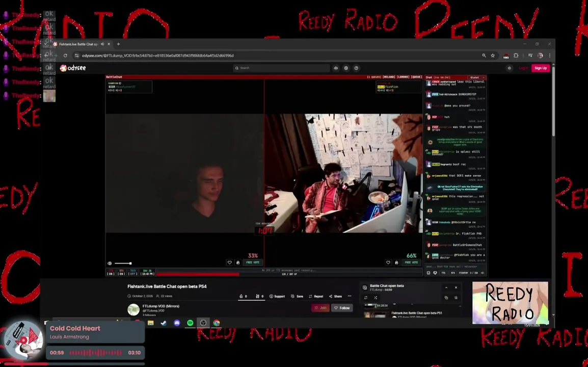Click the gift icon beside left FREE VOTE
The width and height of the screenshot is (588, 367).
pyautogui.click(x=238, y=263)
